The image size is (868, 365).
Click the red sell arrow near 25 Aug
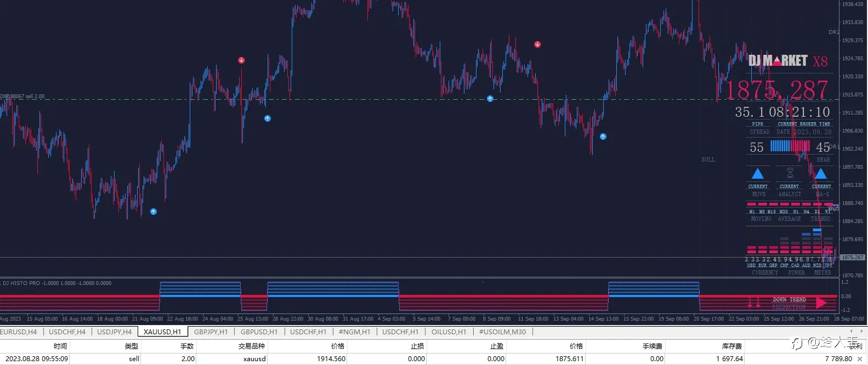(x=241, y=60)
